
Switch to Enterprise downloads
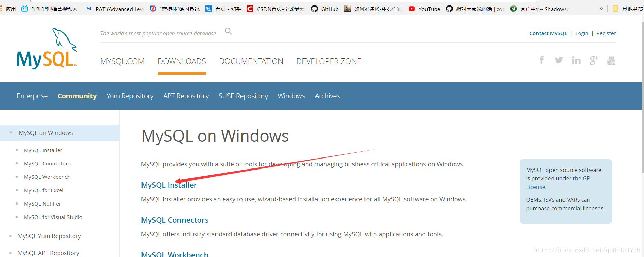[x=32, y=96]
